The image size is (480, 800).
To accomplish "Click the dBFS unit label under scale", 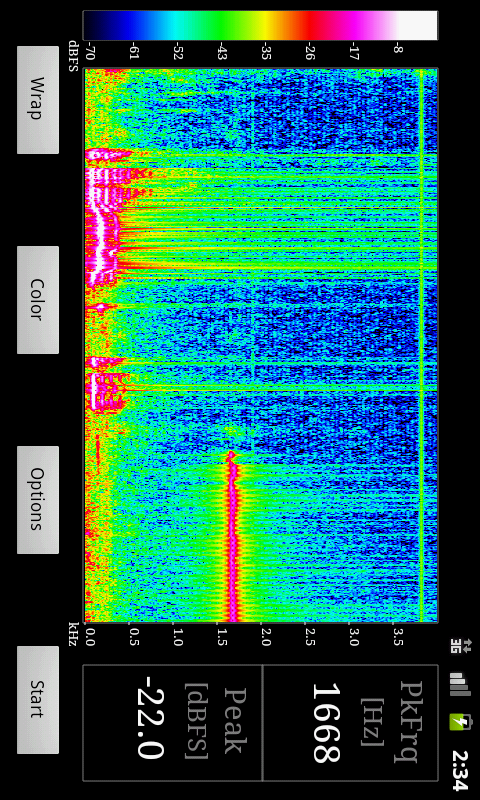I will point(74,55).
